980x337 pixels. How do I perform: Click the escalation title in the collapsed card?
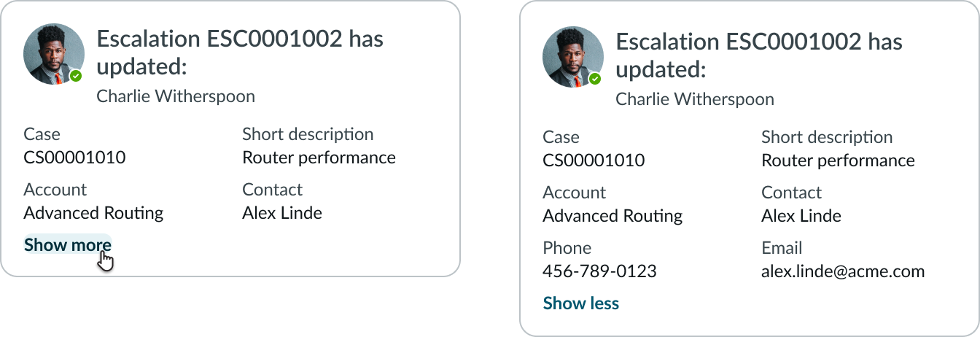(x=240, y=53)
